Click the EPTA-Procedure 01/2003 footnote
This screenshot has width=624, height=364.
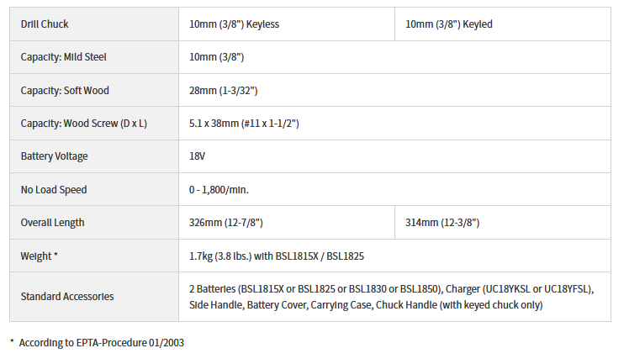[x=103, y=343]
